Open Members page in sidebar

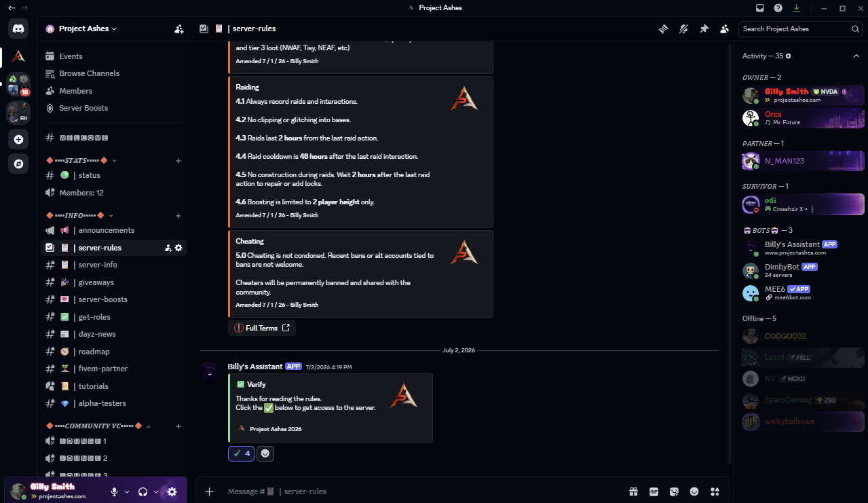coord(113,91)
